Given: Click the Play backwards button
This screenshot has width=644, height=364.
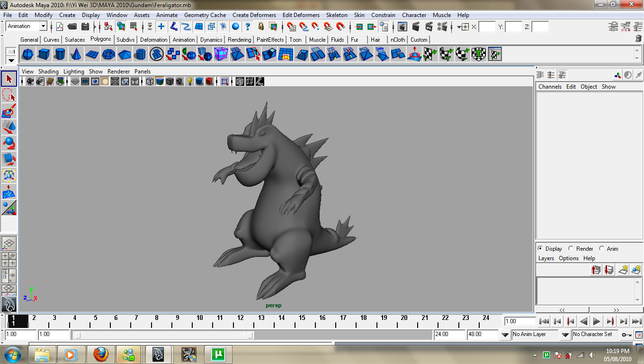Looking at the screenshot, I should click(x=584, y=321).
